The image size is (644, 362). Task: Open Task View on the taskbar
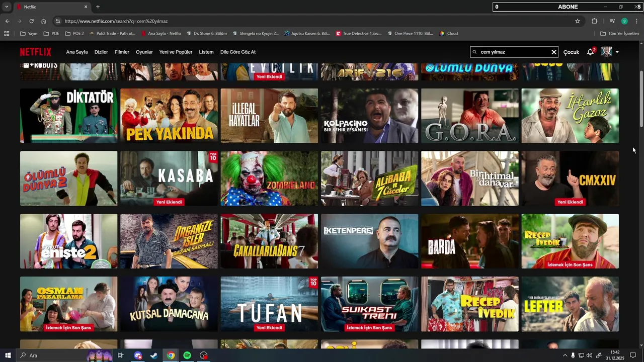pos(121,355)
